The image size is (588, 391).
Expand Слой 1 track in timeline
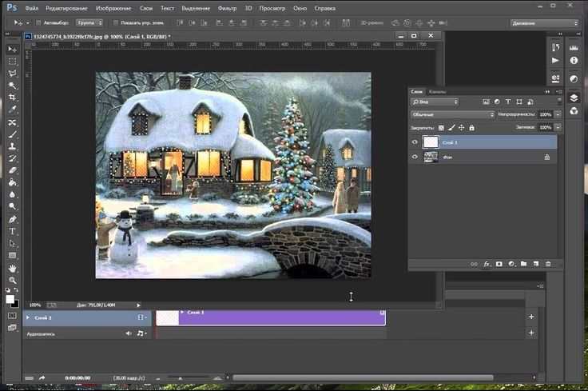[28, 317]
